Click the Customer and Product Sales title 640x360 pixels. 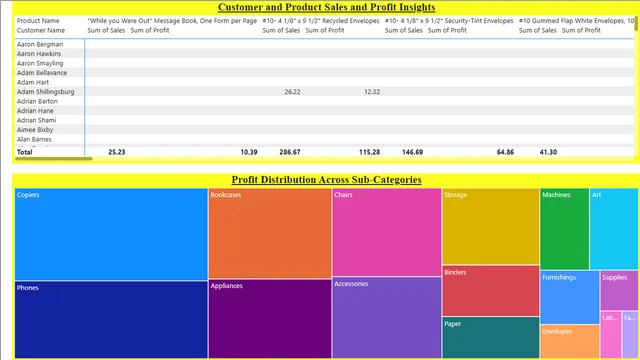[327, 7]
